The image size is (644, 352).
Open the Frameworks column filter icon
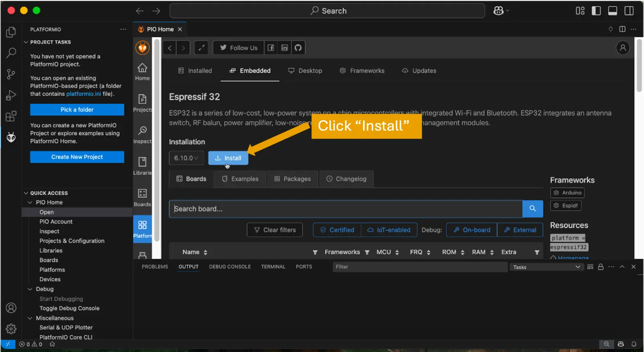[x=367, y=252]
